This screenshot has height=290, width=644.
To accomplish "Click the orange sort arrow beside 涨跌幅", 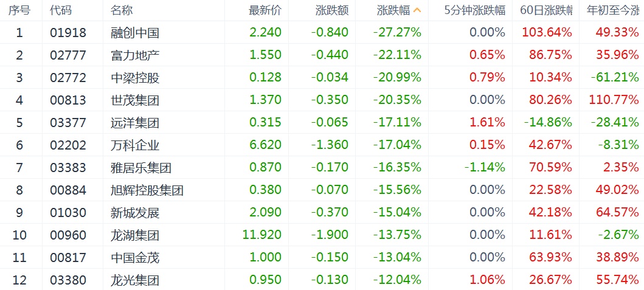I will coord(417,10).
